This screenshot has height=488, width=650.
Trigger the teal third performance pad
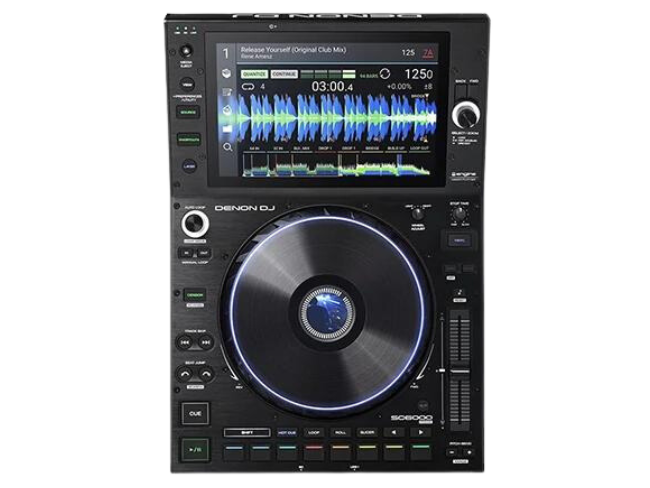287,452
